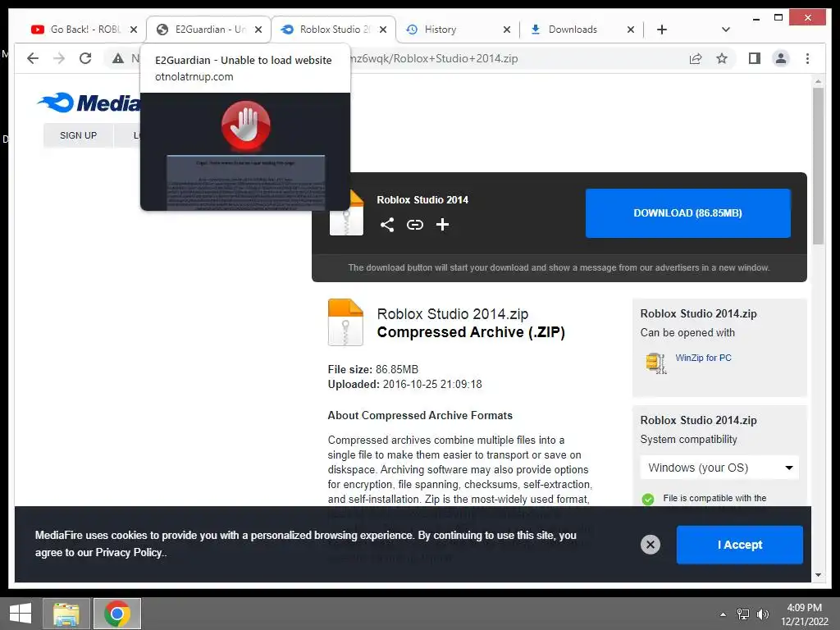This screenshot has height=630, width=840.
Task: Click the plus icon to save file
Action: click(442, 225)
